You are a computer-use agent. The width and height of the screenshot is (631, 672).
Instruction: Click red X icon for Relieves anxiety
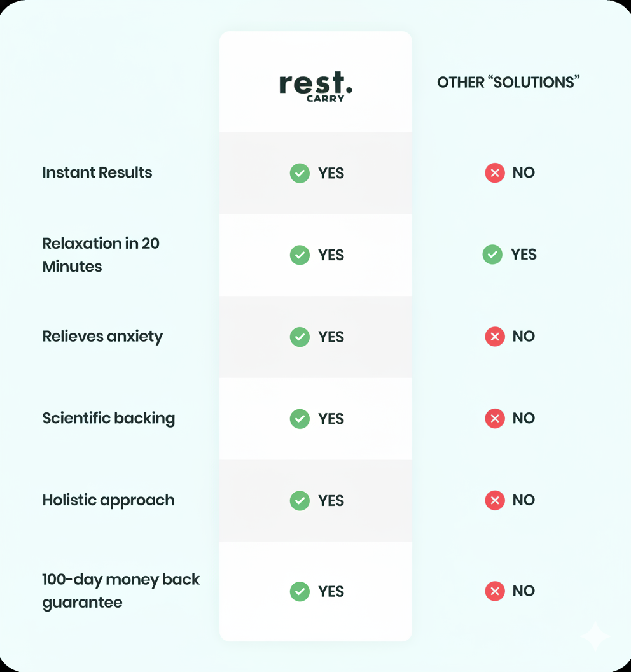495,336
